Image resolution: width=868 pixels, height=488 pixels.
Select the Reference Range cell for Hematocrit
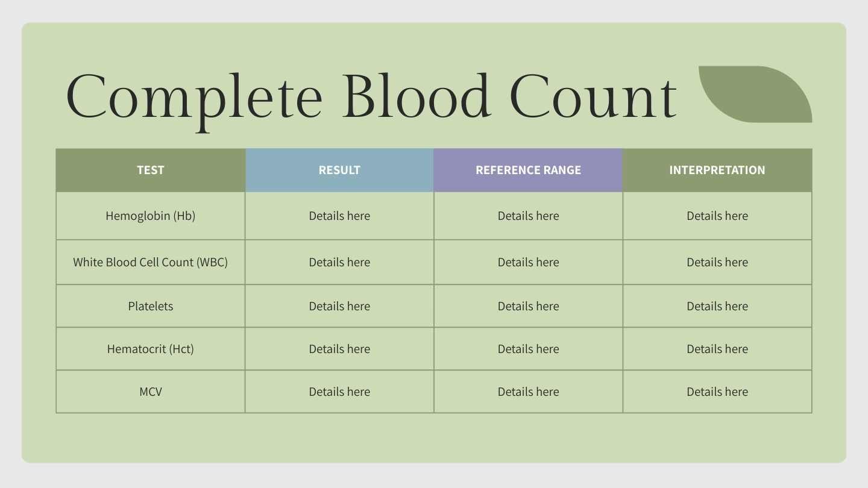pyautogui.click(x=528, y=349)
